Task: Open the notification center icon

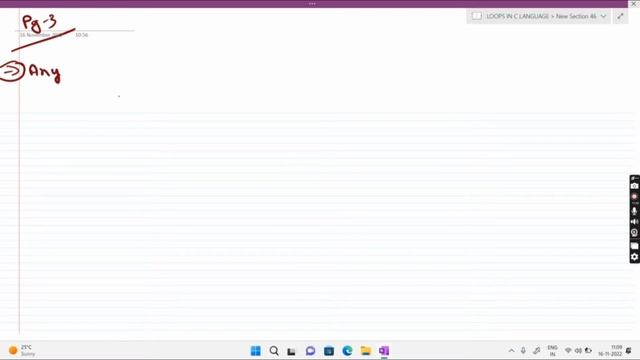Action: point(629,351)
